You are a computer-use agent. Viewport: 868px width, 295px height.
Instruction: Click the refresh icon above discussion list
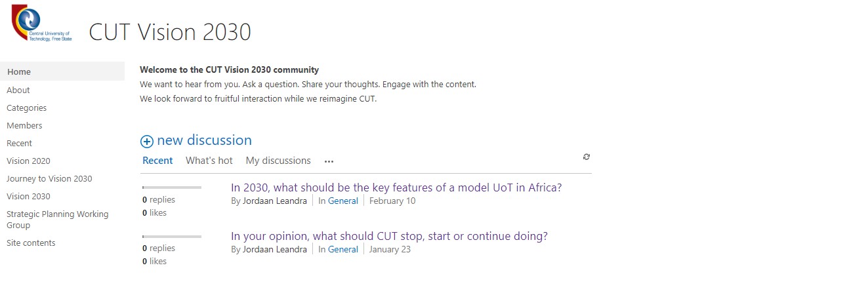(587, 157)
